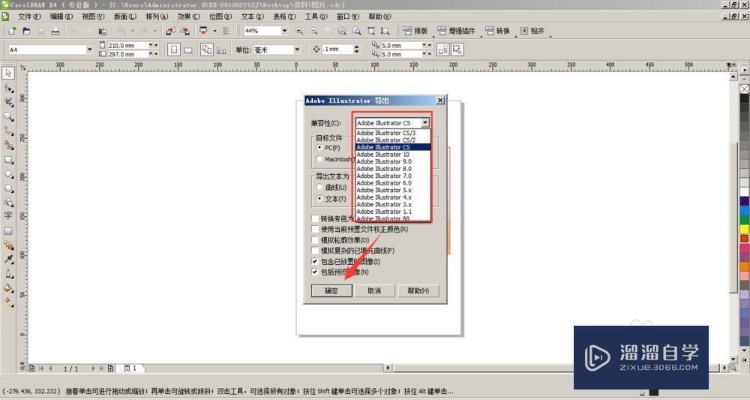Click the 排版 toolbar item
The width and height of the screenshot is (750, 400).
click(x=415, y=31)
